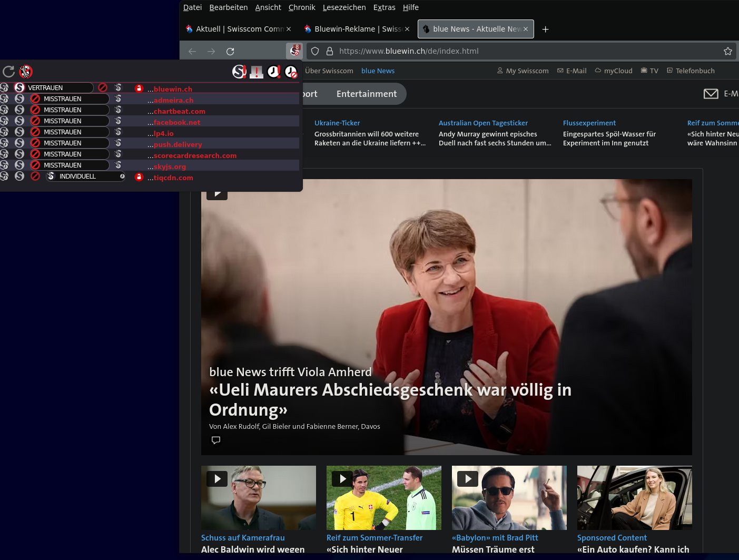Open the Chronik menu

301,7
